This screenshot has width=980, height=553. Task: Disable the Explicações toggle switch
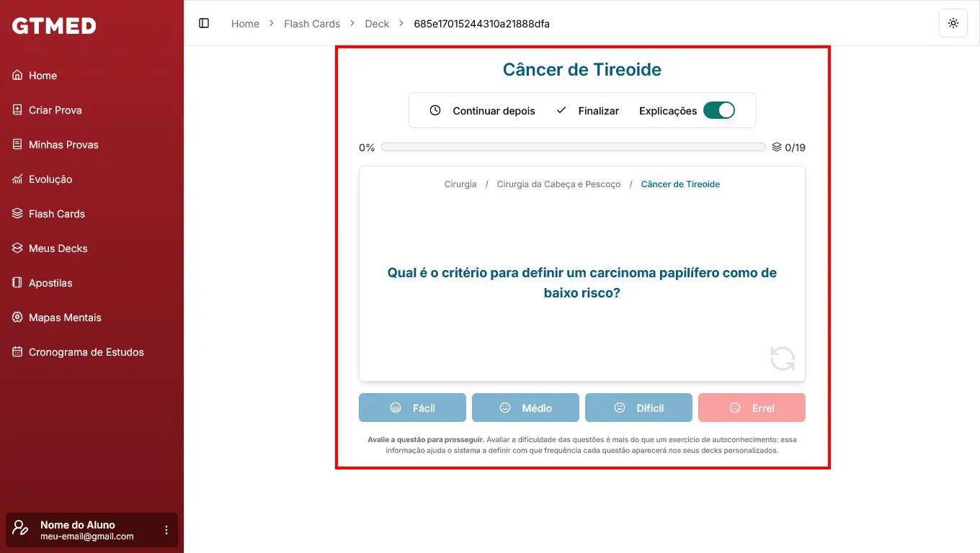click(x=718, y=110)
